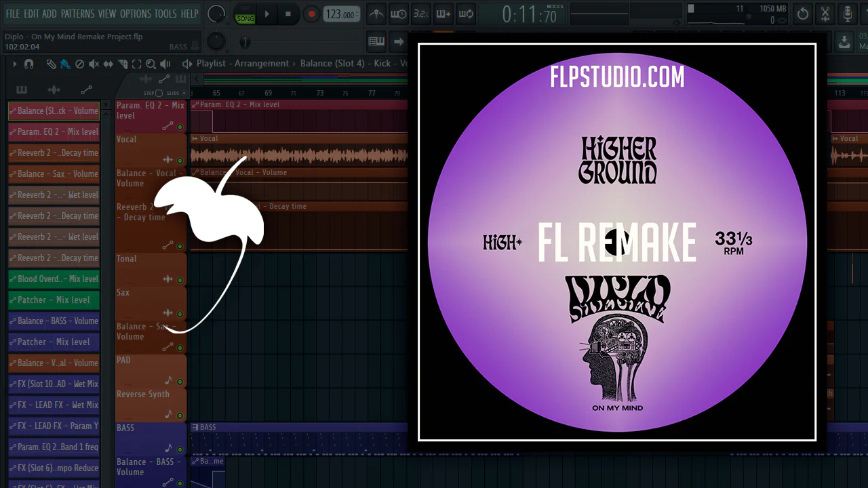Open the EDIT menu

tap(31, 14)
